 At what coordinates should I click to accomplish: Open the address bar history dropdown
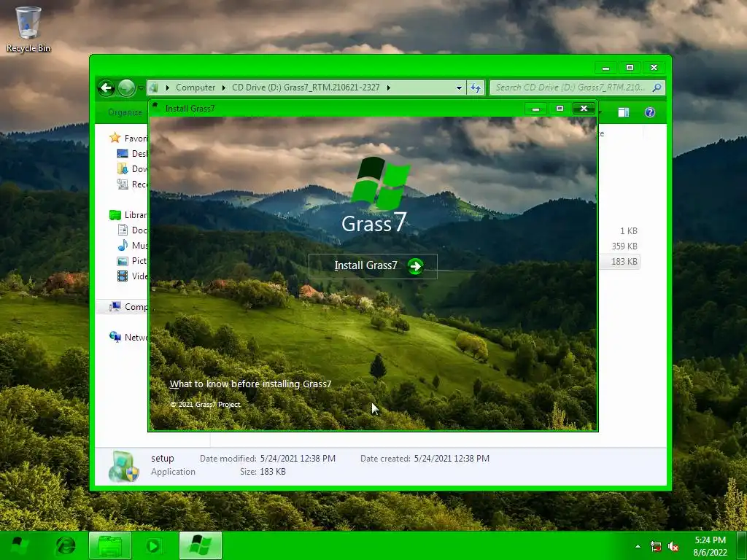coord(459,87)
